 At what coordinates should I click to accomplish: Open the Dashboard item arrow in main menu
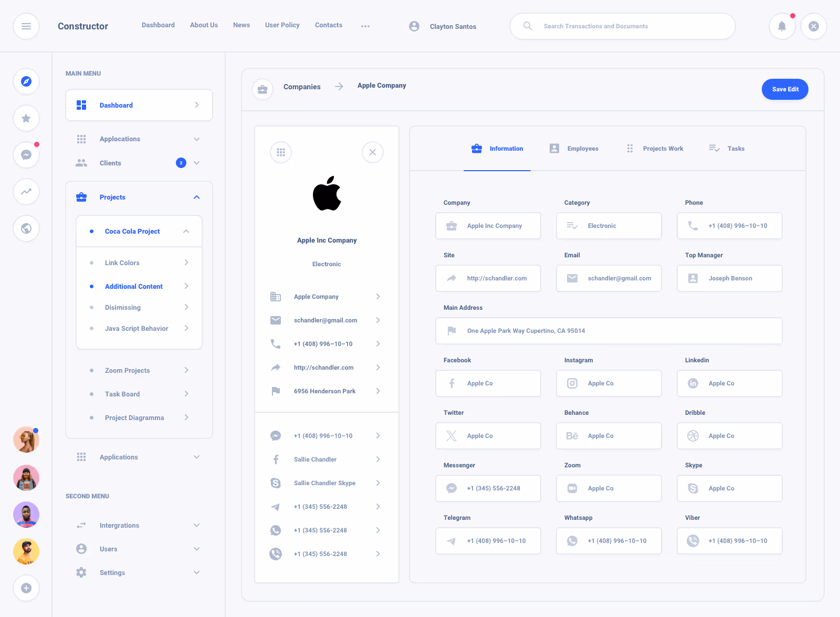pyautogui.click(x=197, y=105)
